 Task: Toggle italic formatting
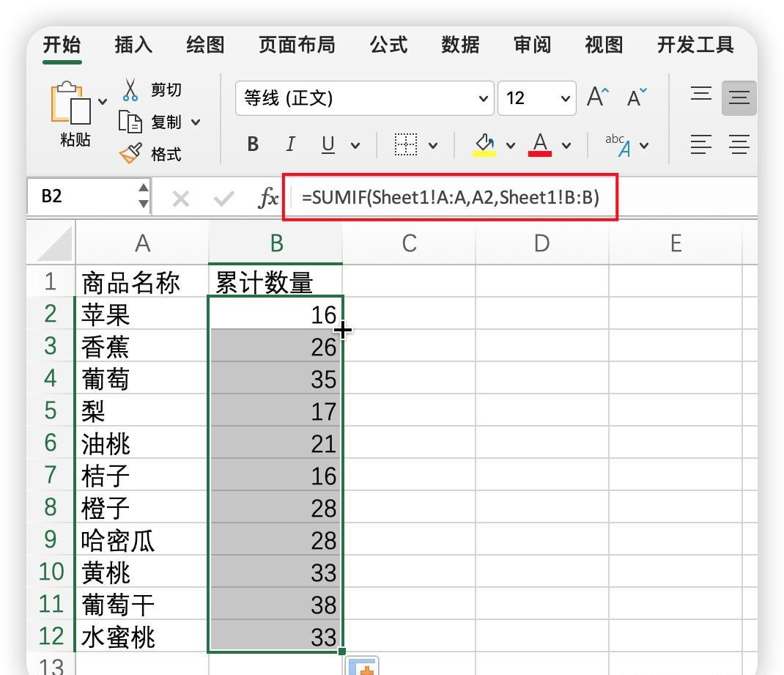(290, 144)
